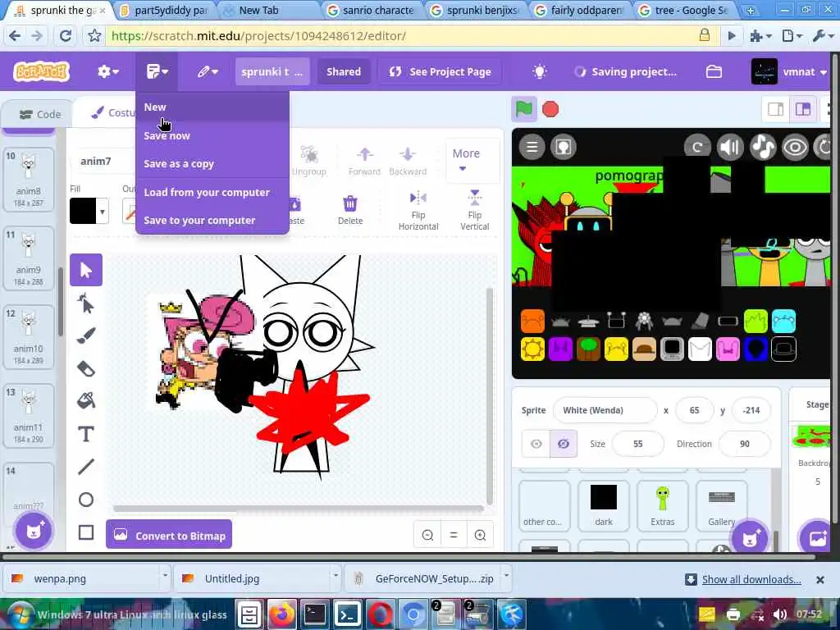Click the red stop sign

click(x=550, y=109)
